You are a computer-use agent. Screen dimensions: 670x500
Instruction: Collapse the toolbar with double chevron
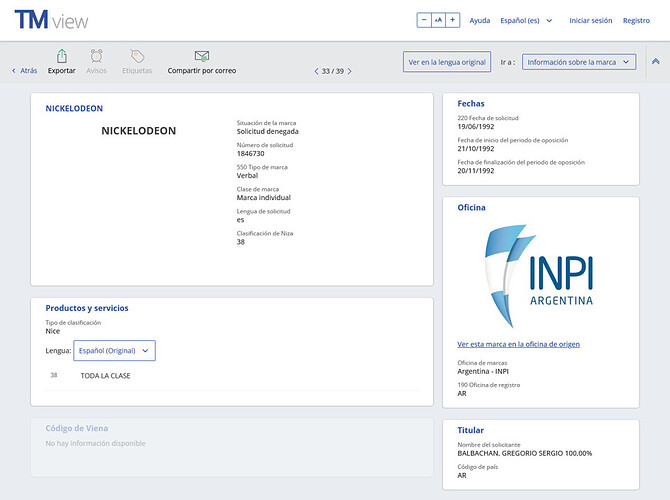655,61
